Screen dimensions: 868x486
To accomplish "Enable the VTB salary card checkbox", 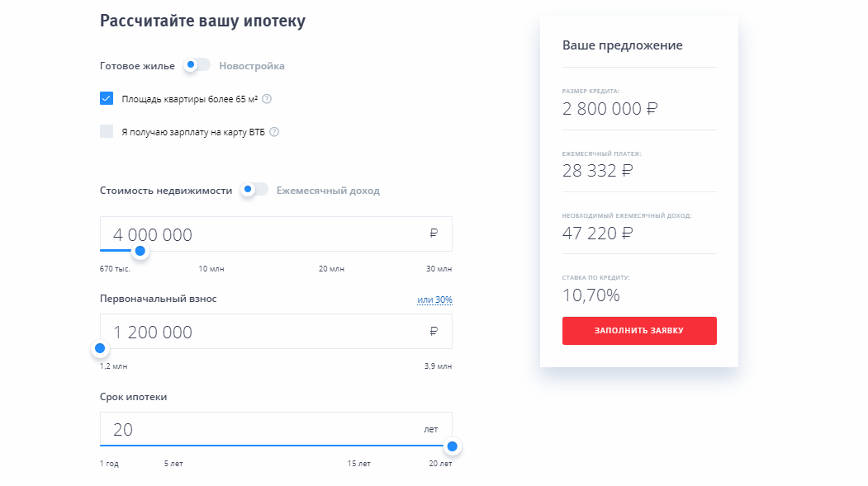I will (107, 131).
